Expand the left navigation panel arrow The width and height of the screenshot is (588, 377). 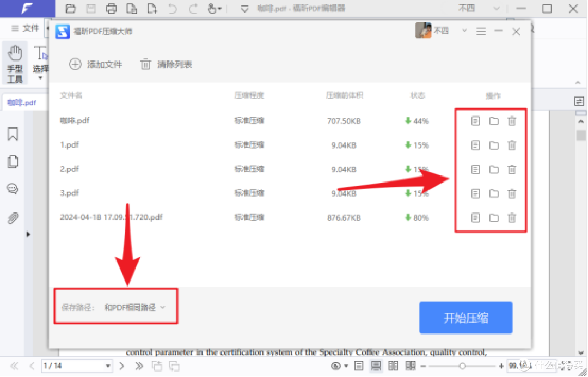(28, 234)
